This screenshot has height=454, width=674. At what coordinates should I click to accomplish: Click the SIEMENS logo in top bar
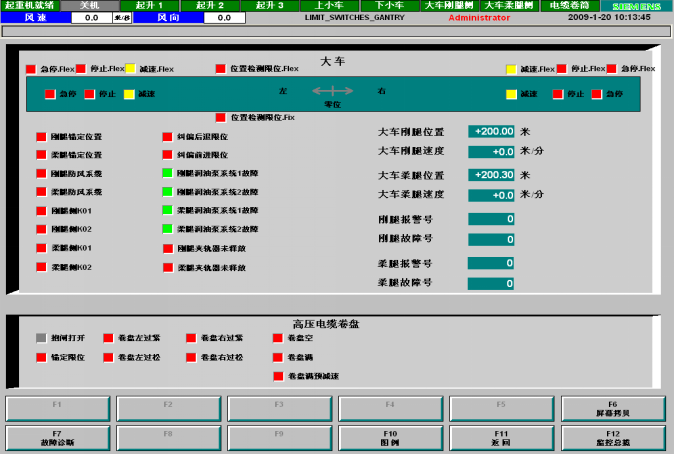[636, 6]
